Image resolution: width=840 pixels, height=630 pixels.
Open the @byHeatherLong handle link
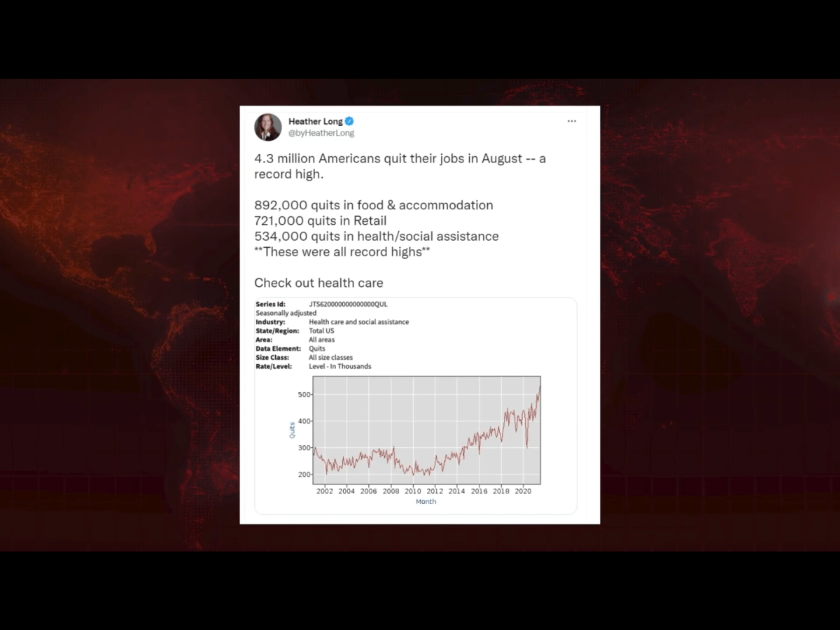321,133
